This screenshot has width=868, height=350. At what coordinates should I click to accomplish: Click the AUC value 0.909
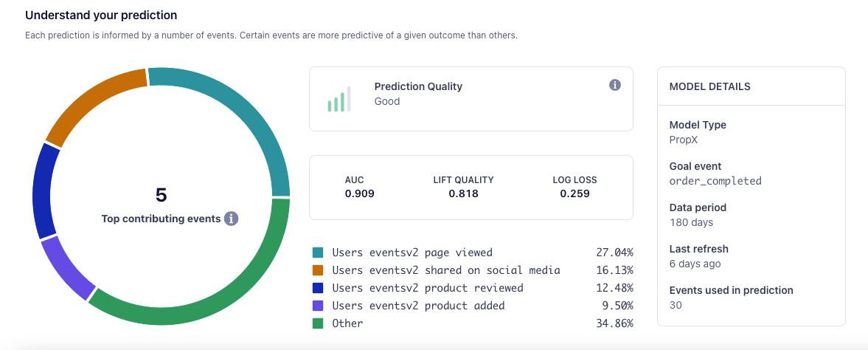pos(359,194)
